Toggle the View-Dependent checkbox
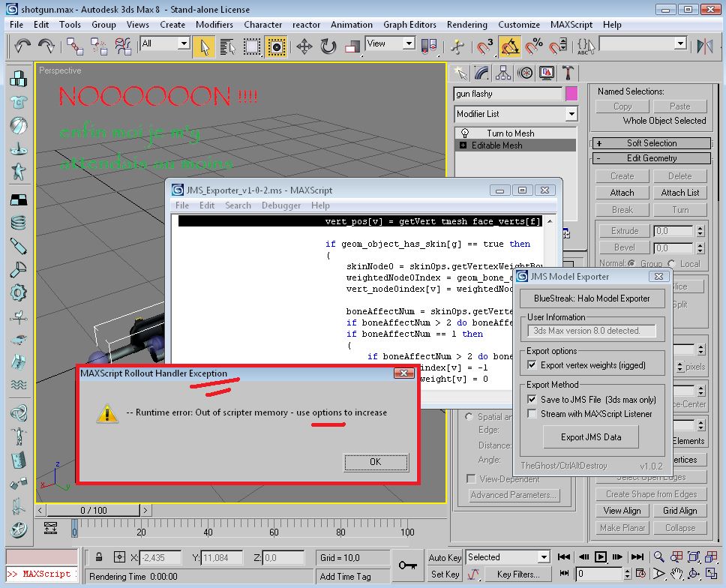Screen dimensions: 726x588 471,478
